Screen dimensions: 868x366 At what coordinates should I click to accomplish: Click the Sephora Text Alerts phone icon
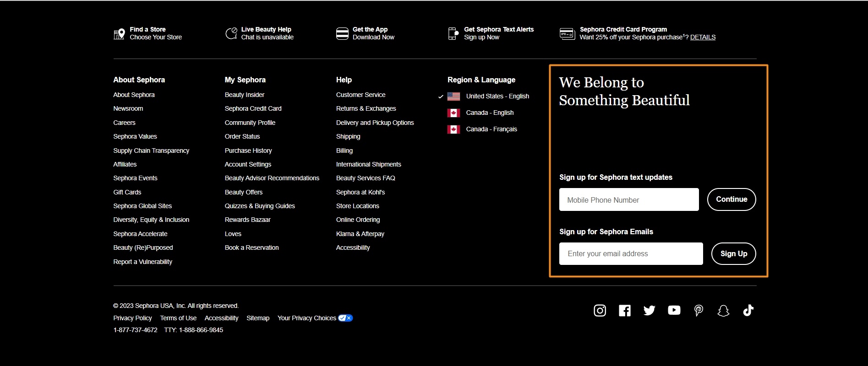click(x=453, y=33)
